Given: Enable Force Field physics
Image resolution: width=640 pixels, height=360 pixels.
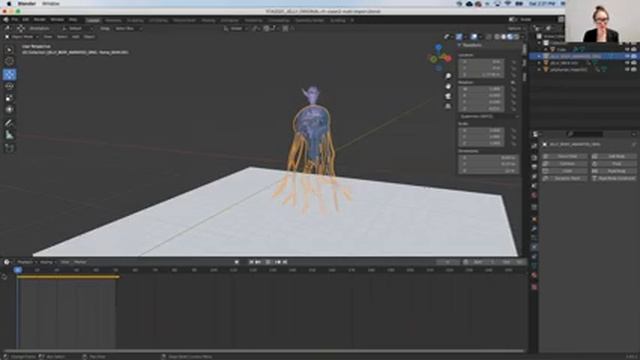Looking at the screenshot, I should click(565, 156).
